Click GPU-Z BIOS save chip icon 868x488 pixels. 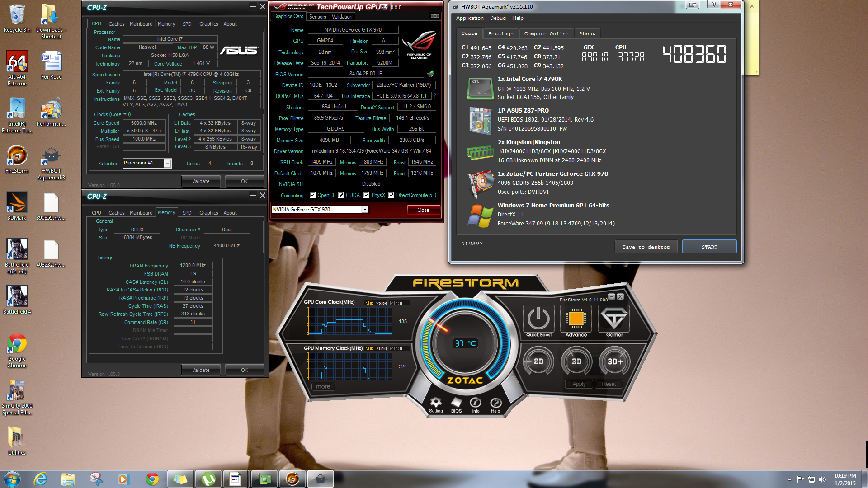click(x=430, y=74)
